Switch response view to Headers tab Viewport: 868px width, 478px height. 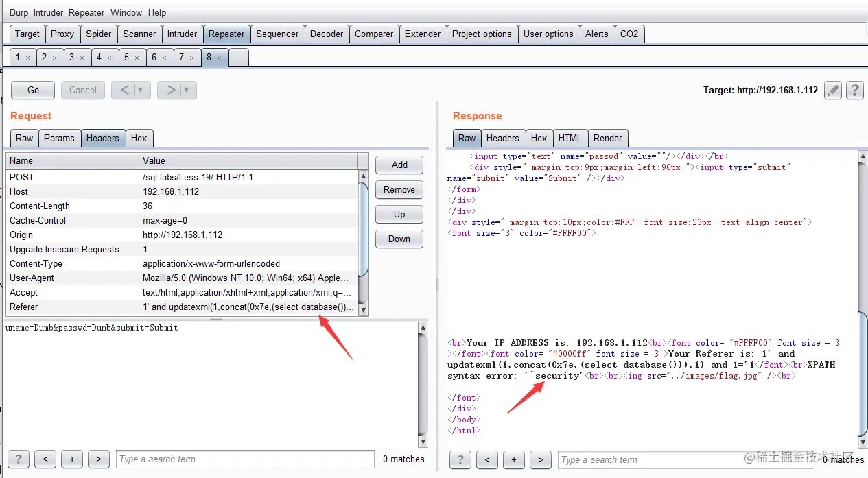503,138
